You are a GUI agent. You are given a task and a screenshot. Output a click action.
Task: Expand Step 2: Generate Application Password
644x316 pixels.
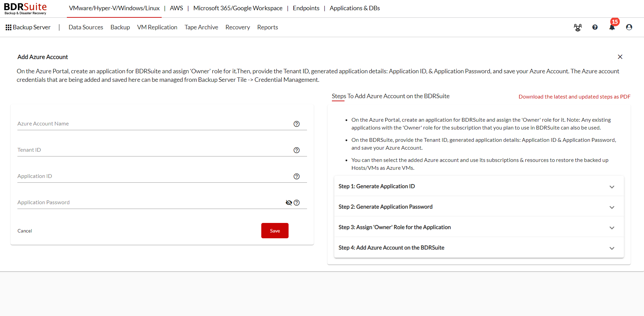pos(479,207)
